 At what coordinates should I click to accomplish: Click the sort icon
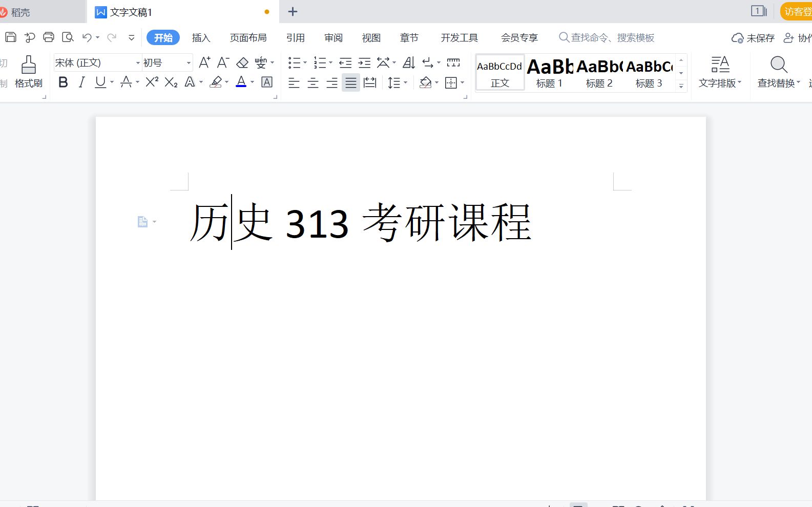(x=409, y=62)
